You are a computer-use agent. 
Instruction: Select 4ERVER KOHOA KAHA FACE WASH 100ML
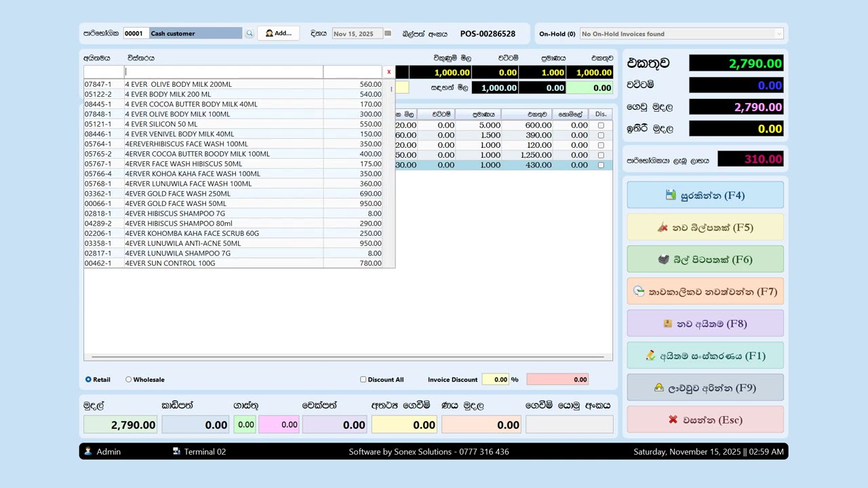pos(233,174)
